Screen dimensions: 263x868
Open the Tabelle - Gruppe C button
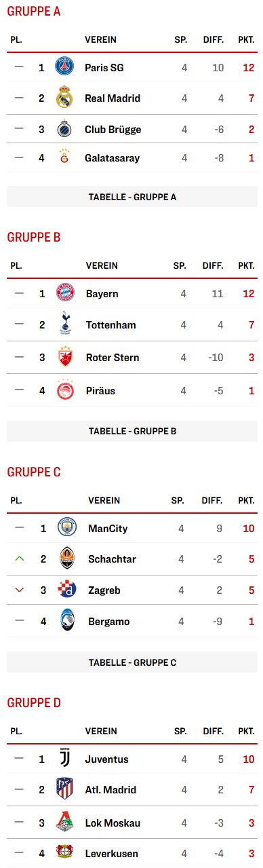click(132, 662)
